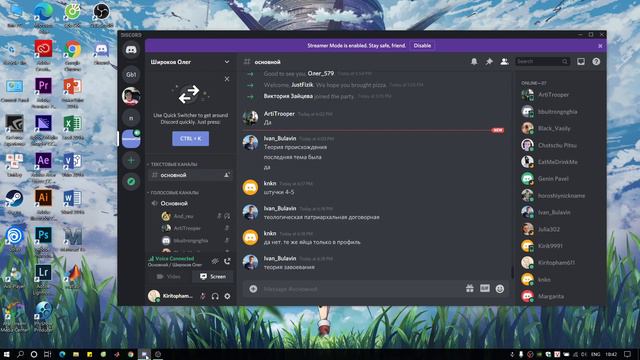The image size is (640, 360).
Task: Dismiss the Streamer Mode banner
Action: pos(600,46)
